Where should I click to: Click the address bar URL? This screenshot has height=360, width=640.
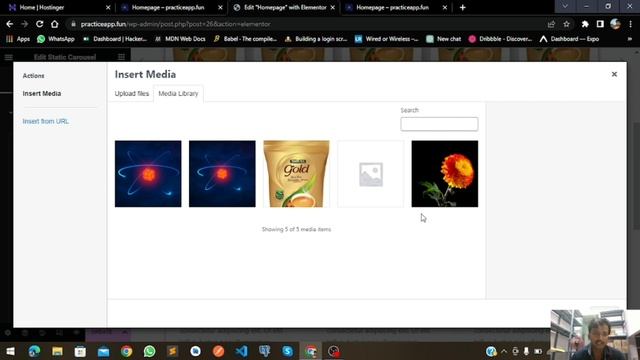[176, 24]
